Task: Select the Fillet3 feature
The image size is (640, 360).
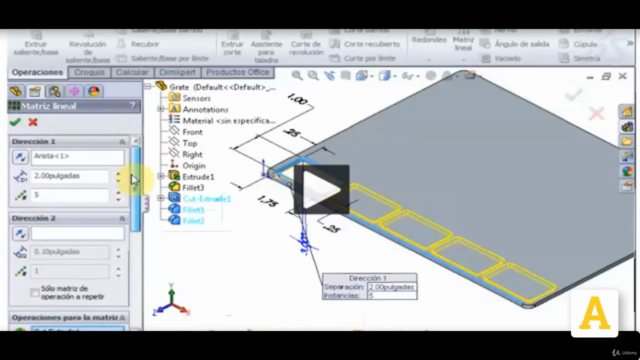Action: [x=187, y=188]
